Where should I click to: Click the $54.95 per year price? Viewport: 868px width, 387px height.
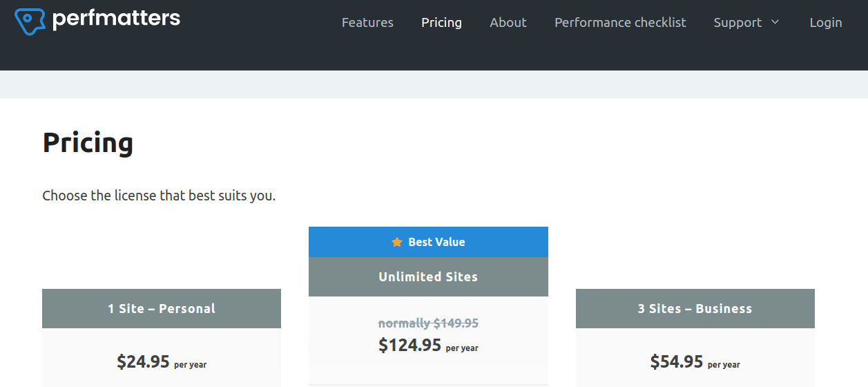695,361
